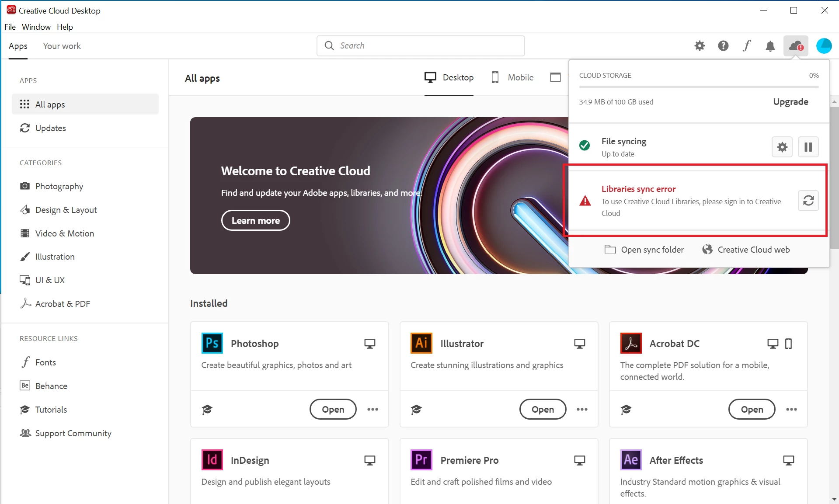
Task: Open file syncing settings gear button
Action: pos(782,147)
